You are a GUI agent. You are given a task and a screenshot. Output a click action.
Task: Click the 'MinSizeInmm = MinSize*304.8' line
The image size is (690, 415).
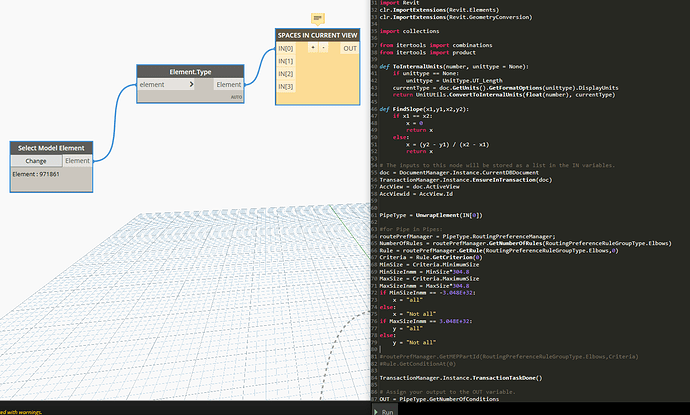pyautogui.click(x=424, y=272)
